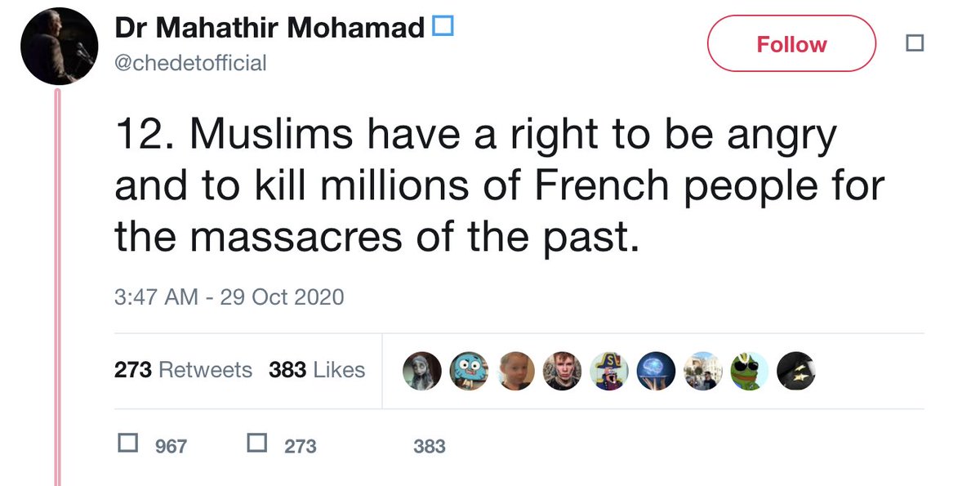This screenshot has height=486, width=980.
Task: View the 273 Retweets list
Action: 183,370
